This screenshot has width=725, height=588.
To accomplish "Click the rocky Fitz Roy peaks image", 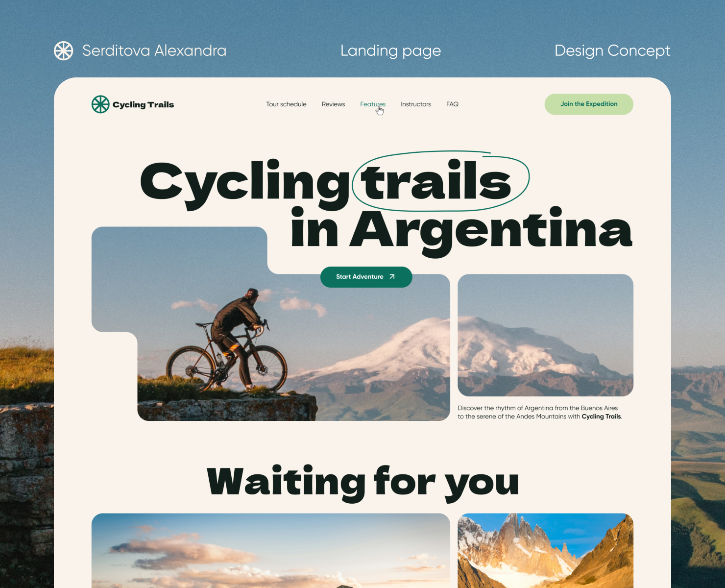I will [x=545, y=551].
